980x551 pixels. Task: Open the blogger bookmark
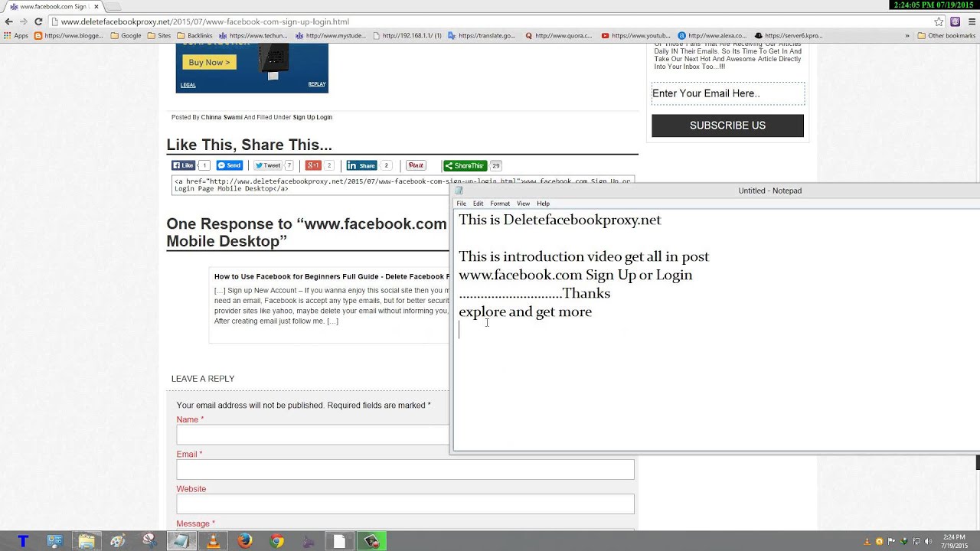tap(69, 35)
